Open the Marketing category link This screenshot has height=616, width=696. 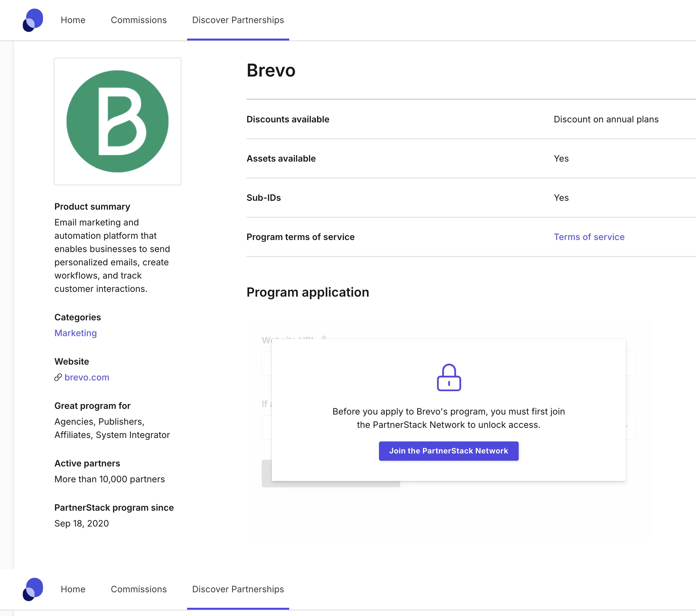coord(76,333)
